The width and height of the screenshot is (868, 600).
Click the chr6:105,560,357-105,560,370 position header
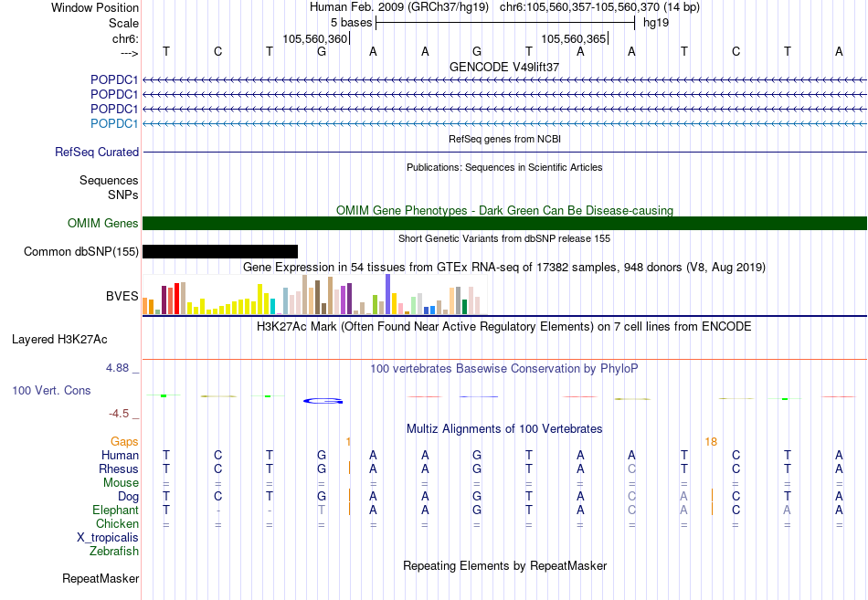tap(599, 7)
